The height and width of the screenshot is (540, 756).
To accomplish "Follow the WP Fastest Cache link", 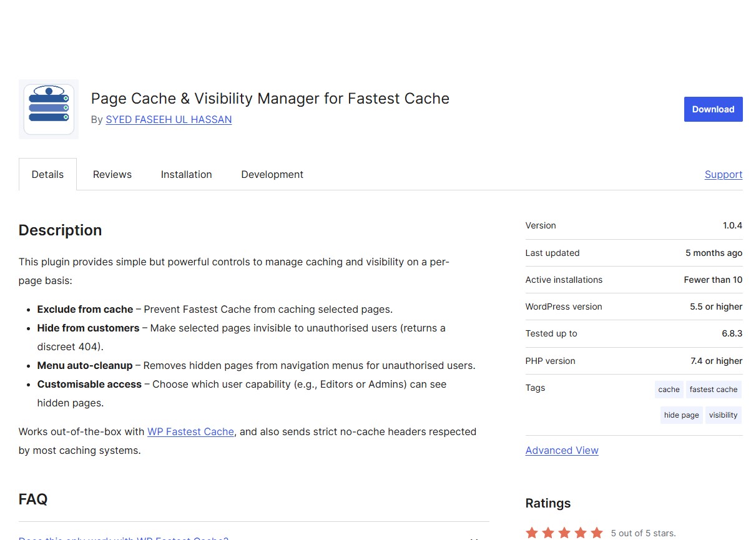I will tap(190, 431).
